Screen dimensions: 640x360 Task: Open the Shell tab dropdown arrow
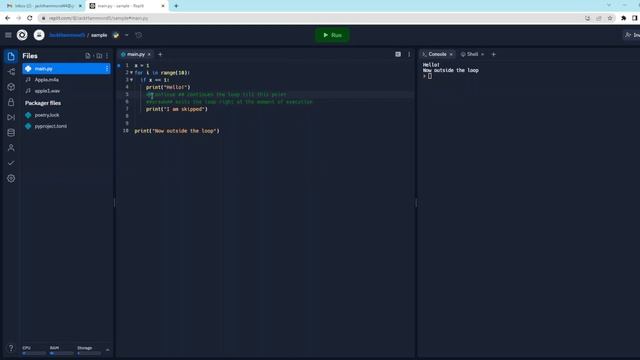(482, 54)
